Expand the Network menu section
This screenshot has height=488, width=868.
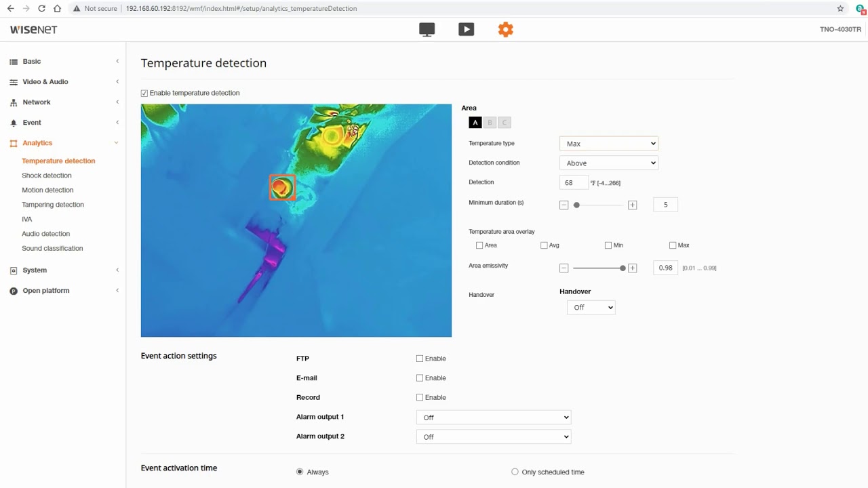click(117, 102)
